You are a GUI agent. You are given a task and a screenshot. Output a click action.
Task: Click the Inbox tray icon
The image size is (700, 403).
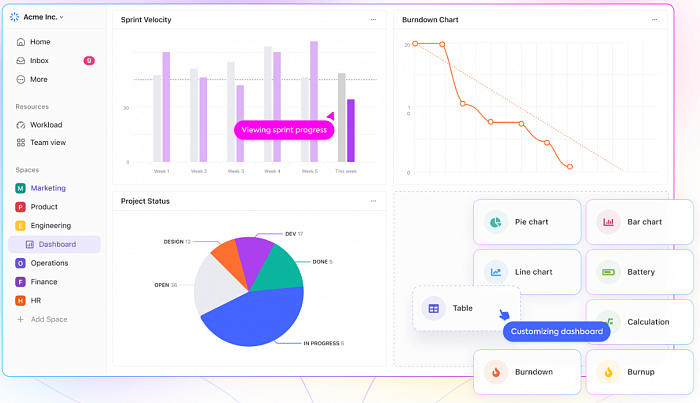[21, 61]
